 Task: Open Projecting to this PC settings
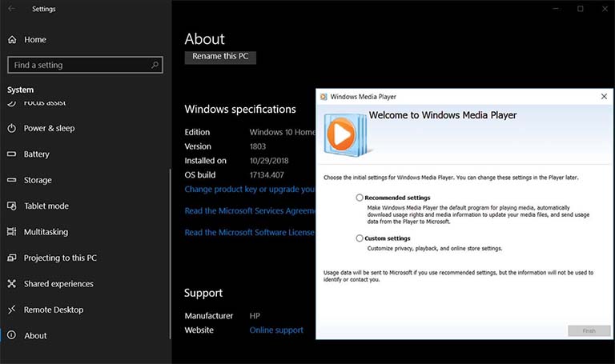[x=60, y=258]
